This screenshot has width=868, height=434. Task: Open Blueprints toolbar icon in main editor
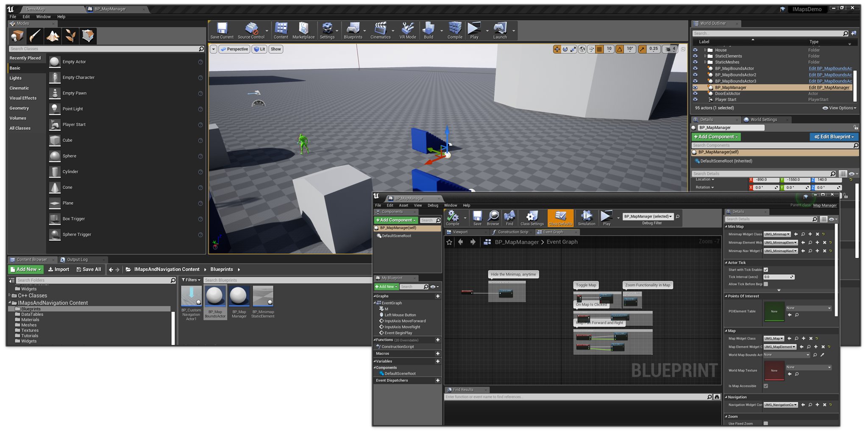coord(353,31)
